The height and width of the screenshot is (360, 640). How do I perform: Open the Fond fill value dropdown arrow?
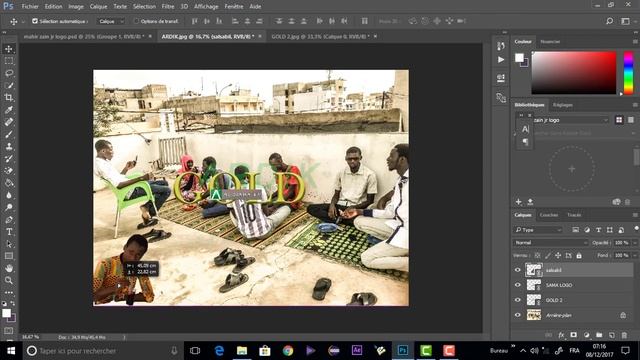635,256
